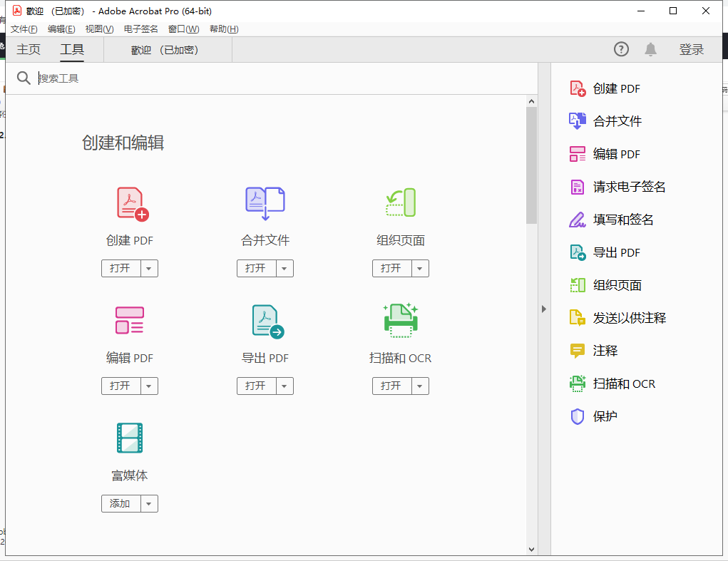Click the 编辑 PDF icon in the tools grid

coord(130,320)
